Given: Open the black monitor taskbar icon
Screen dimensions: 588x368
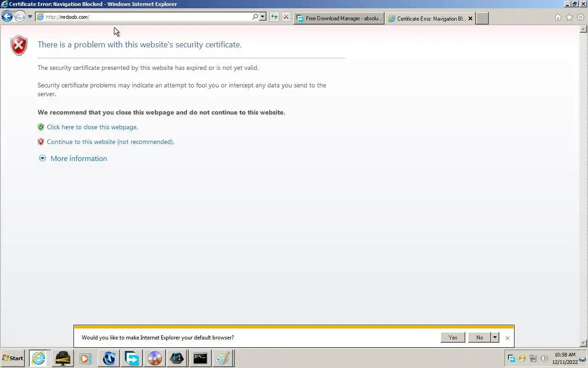Looking at the screenshot, I should point(62,358).
